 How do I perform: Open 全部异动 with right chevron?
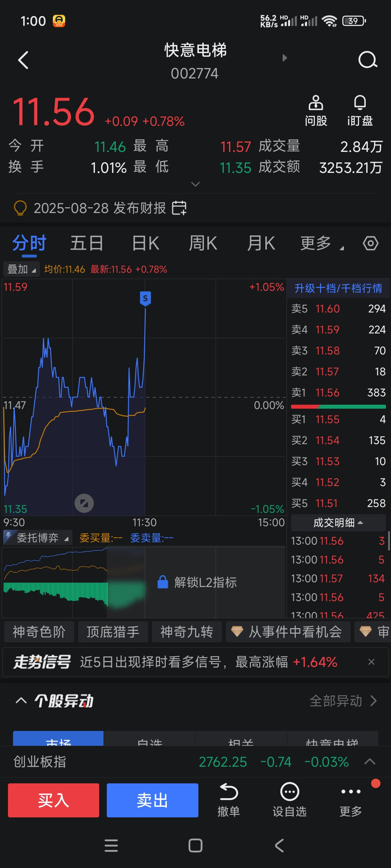coord(343,701)
